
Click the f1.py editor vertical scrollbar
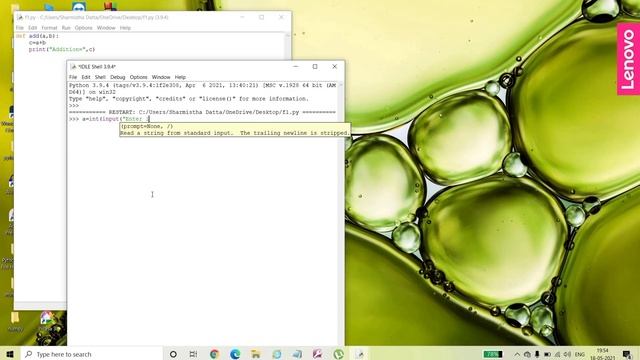click(x=288, y=46)
